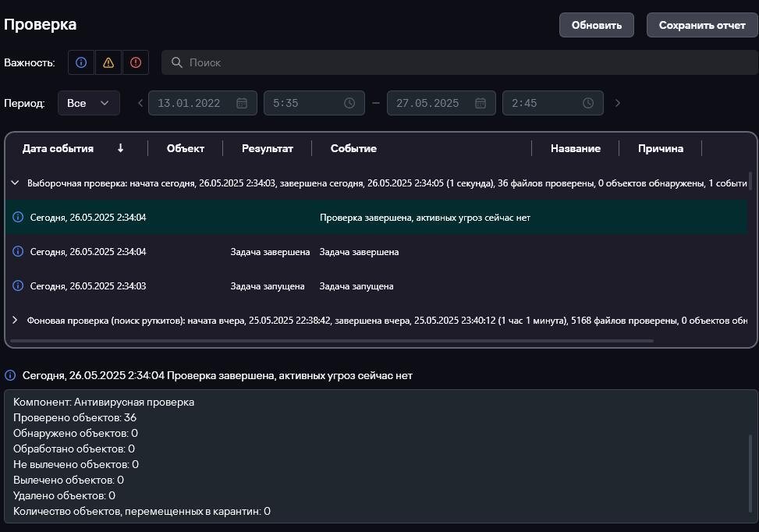Click info icon of Задача запущена row
The width and height of the screenshot is (759, 532).
(x=18, y=286)
